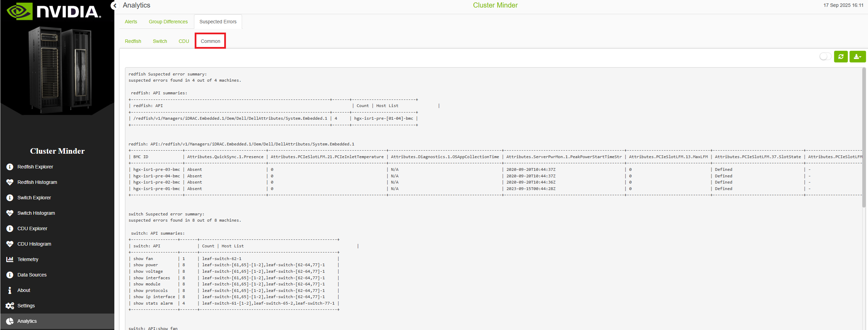Click the date and time 17 Sep 2025 16:11
868x330 pixels.
tap(843, 5)
